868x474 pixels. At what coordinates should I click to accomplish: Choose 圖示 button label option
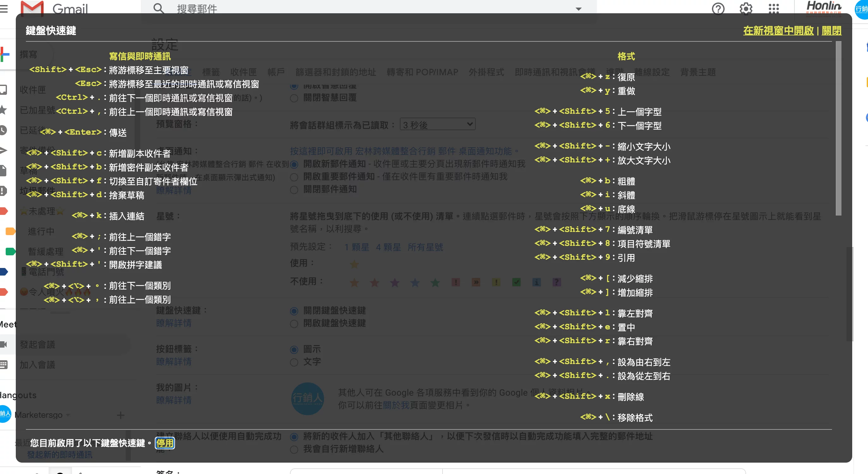(294, 349)
